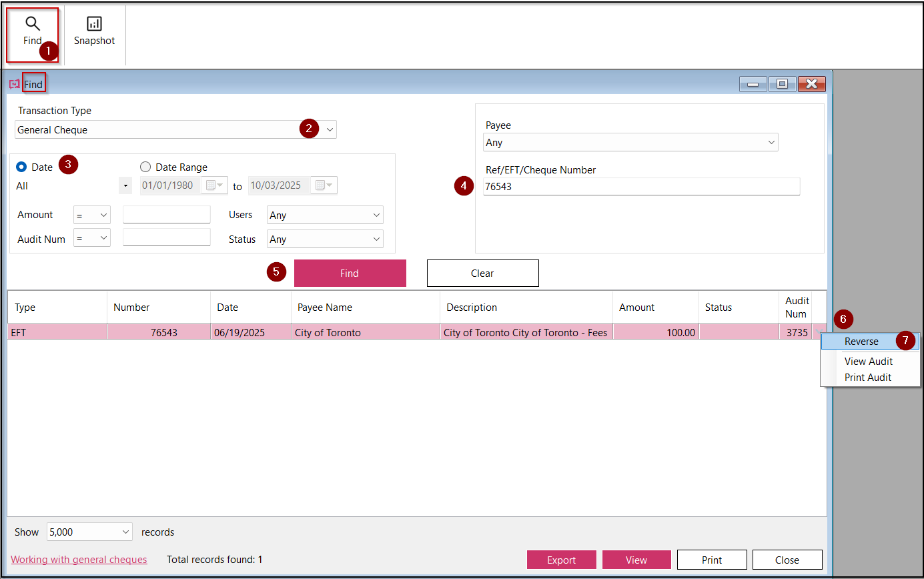Screen dimensions: 924x579
Task: Choose Reverse from the context menu
Action: click(862, 340)
